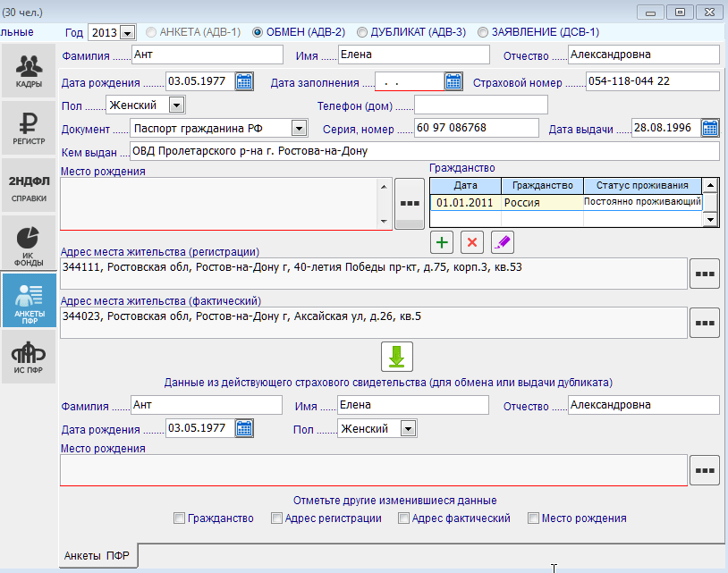The height and width of the screenshot is (573, 728).
Task: Click the lower Место рождения field
Action: [x=374, y=470]
